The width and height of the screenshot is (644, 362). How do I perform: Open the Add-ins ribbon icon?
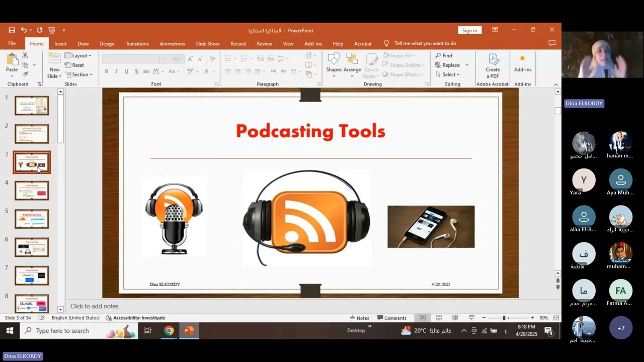[x=522, y=59]
